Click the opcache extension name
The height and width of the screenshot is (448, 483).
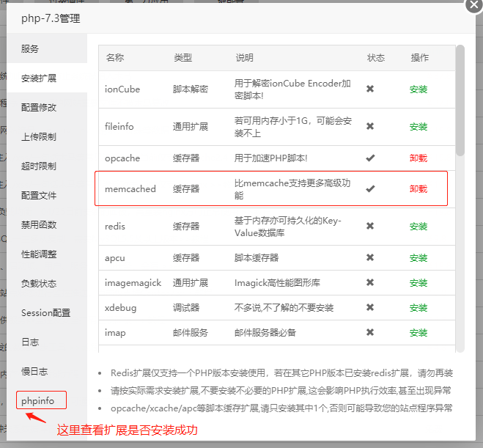point(122,158)
